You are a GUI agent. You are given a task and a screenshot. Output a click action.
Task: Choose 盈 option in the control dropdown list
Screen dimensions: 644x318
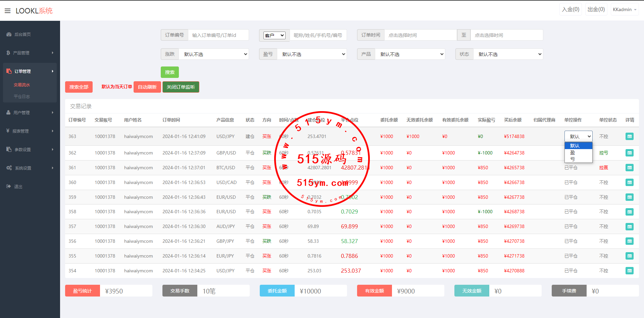(x=573, y=152)
